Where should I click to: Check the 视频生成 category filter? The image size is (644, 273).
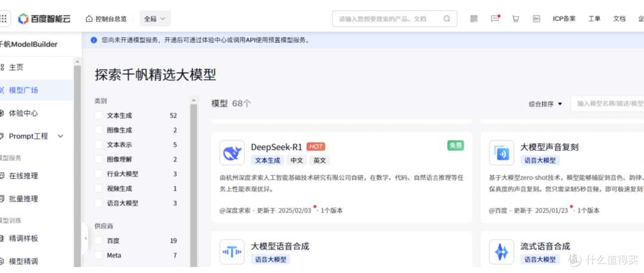point(98,188)
